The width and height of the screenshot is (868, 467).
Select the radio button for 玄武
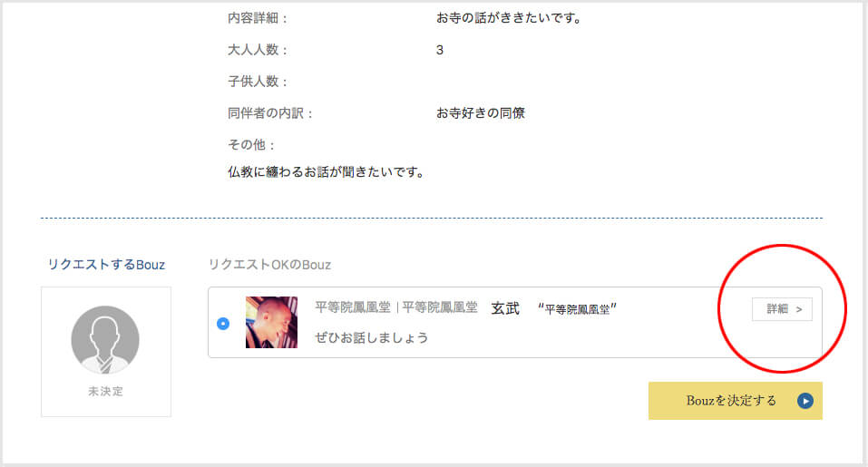[x=223, y=324]
